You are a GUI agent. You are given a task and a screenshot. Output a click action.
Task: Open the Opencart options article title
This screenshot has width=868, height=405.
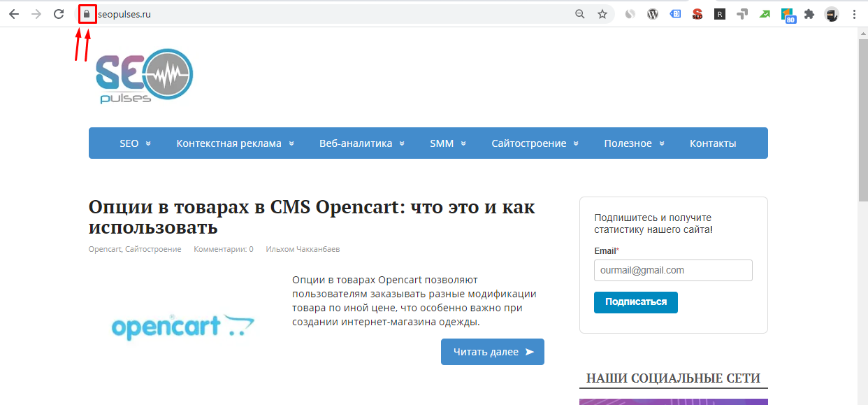(x=312, y=218)
